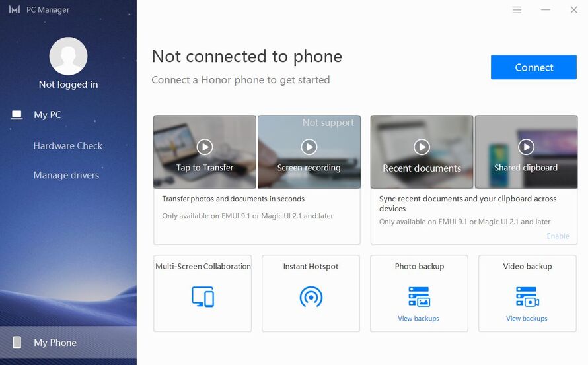Screen dimensions: 588x365
Task: Click the Enable link for clipboard sync
Action: point(558,236)
